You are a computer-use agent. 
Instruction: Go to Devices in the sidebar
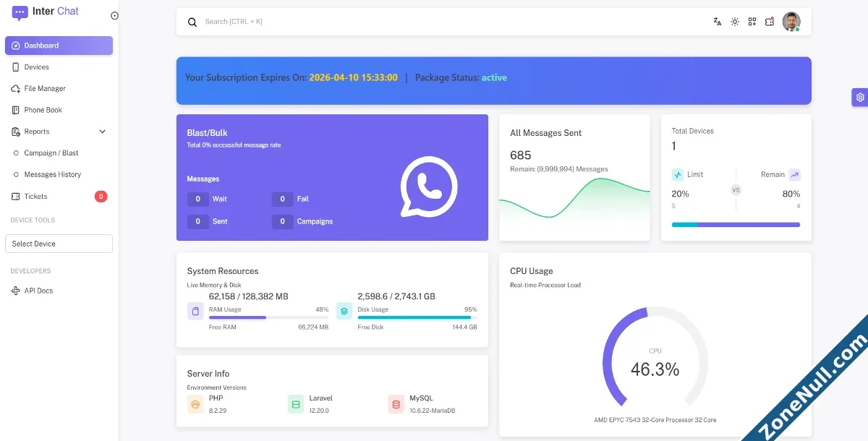pos(36,67)
